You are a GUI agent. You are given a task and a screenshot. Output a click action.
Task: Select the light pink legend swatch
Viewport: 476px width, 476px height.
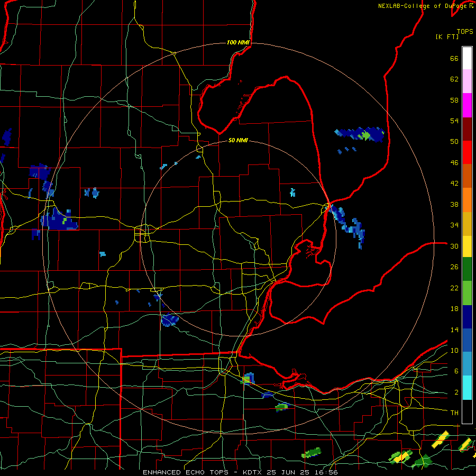tap(467, 81)
